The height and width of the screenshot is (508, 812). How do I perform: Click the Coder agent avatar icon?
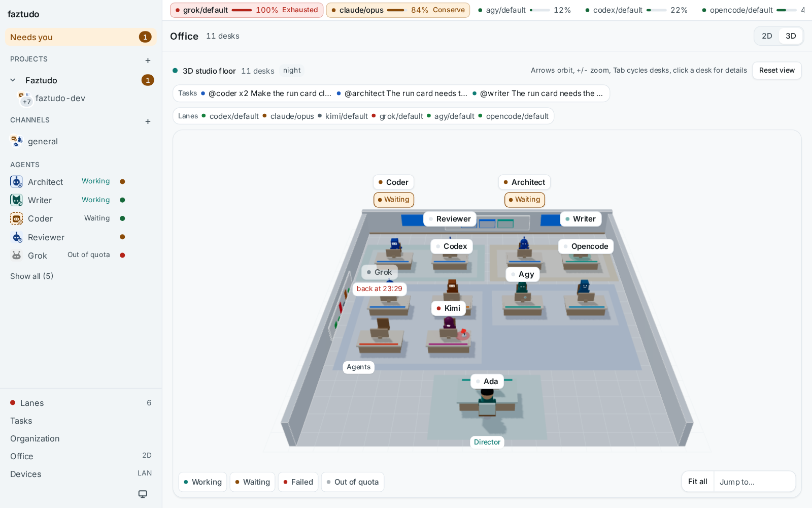point(17,218)
